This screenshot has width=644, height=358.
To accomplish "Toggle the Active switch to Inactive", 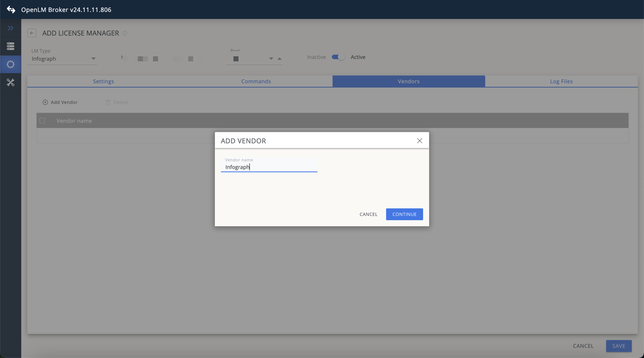I will tap(337, 57).
